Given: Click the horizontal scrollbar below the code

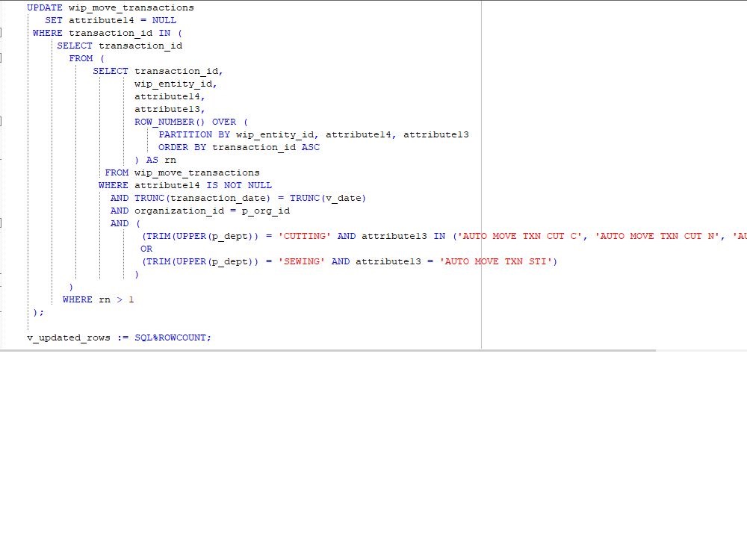Looking at the screenshot, I should click(328, 350).
